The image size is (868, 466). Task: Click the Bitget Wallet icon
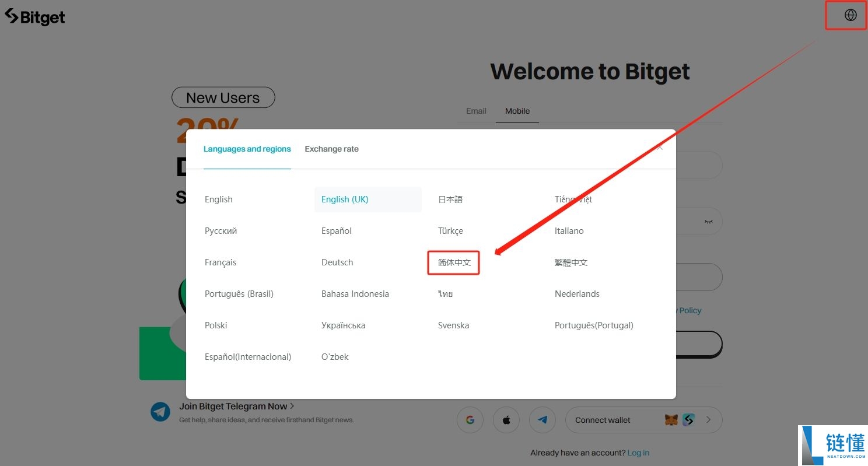point(688,420)
